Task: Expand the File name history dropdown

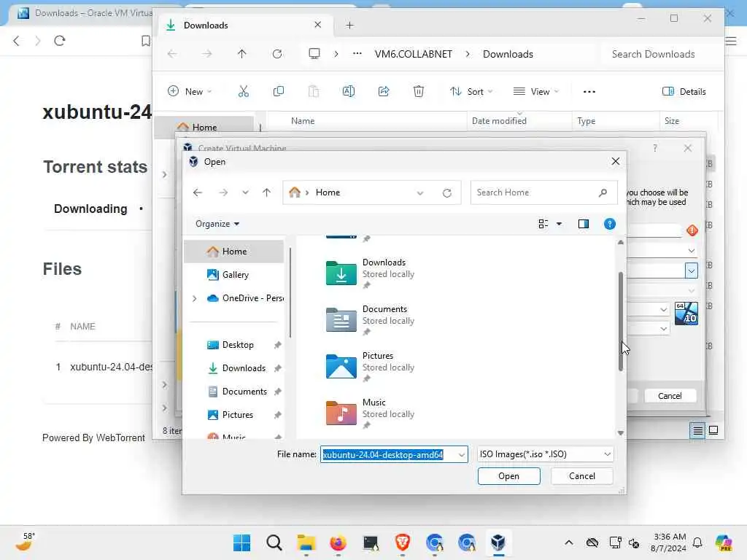Action: [x=462, y=455]
